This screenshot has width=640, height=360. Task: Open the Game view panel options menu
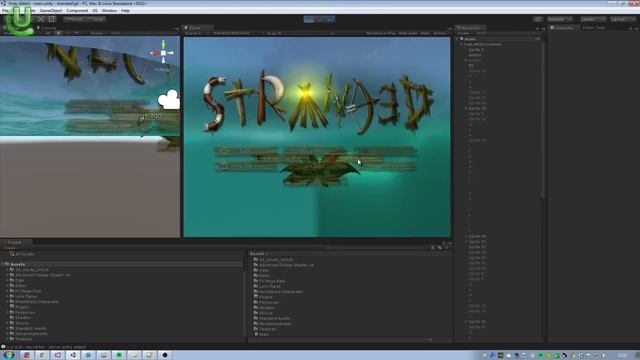(x=449, y=28)
